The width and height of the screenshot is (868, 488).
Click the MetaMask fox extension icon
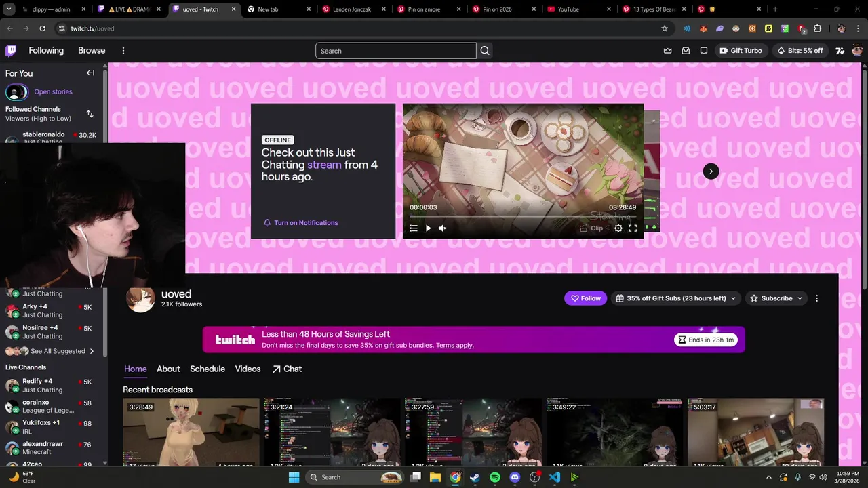coord(704,28)
